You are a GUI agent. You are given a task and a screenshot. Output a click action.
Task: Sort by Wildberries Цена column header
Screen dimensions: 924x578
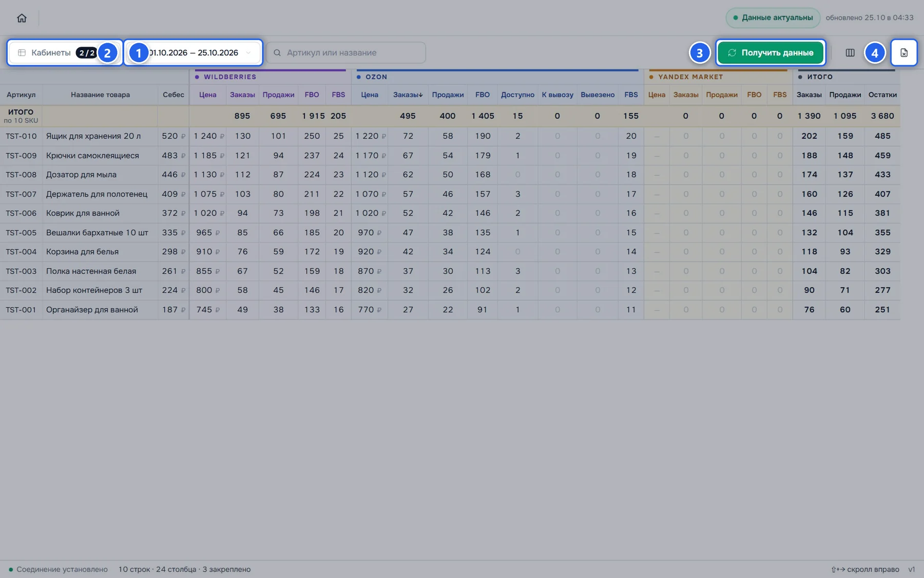click(x=208, y=95)
